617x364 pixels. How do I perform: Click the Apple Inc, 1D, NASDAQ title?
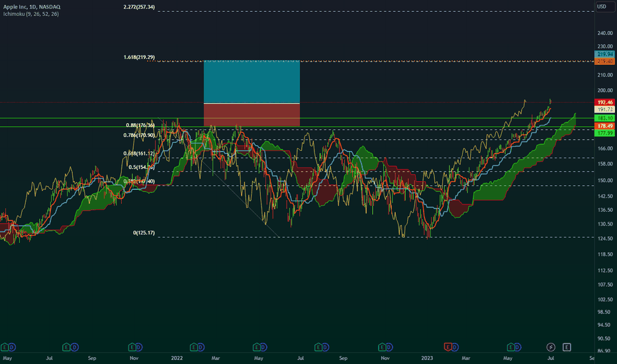[32, 7]
